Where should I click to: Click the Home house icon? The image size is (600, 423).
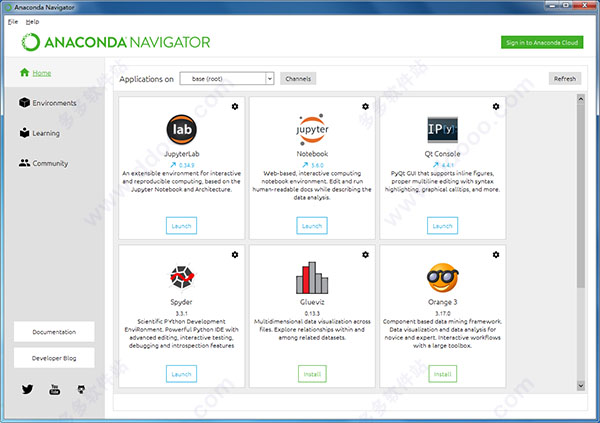pos(24,72)
